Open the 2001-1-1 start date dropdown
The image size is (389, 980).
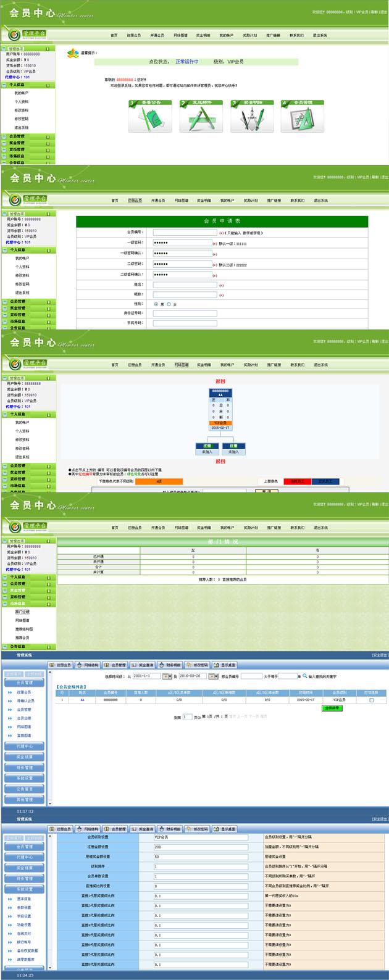tap(167, 676)
